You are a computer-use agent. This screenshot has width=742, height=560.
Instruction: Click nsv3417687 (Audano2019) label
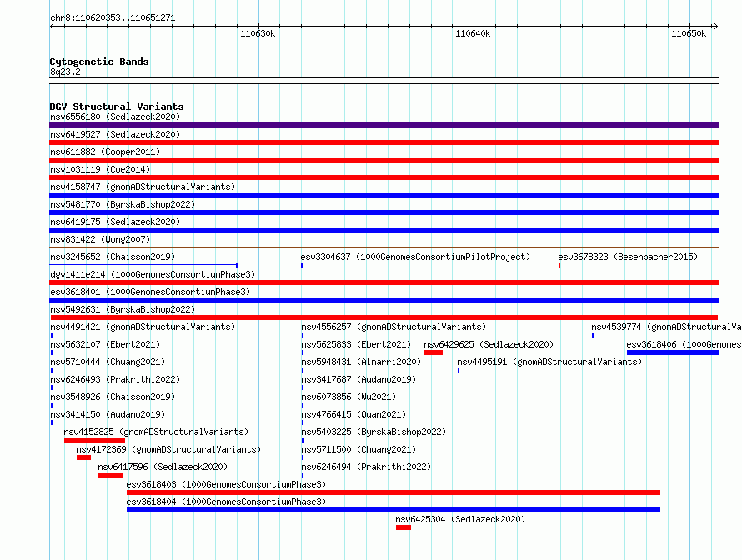click(x=358, y=379)
